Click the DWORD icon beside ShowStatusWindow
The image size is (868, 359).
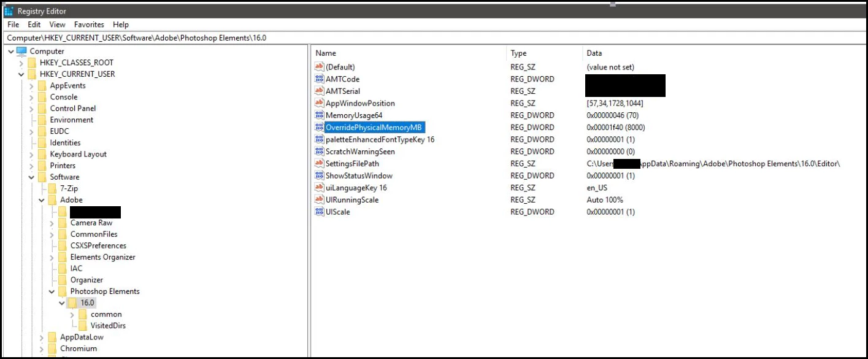coord(319,176)
